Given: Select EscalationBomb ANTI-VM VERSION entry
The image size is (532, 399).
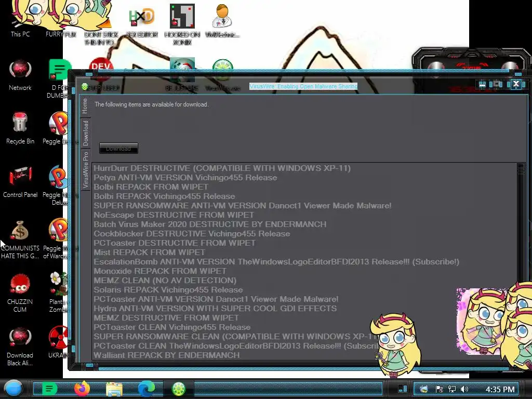Looking at the screenshot, I should pyautogui.click(x=276, y=262).
